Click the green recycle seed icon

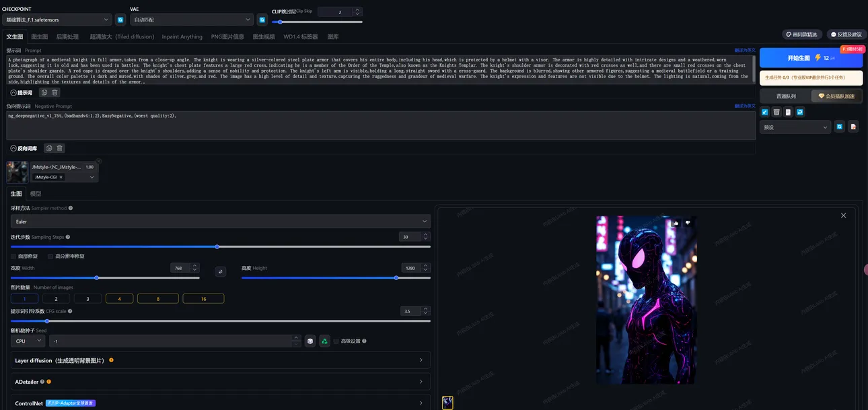click(324, 341)
